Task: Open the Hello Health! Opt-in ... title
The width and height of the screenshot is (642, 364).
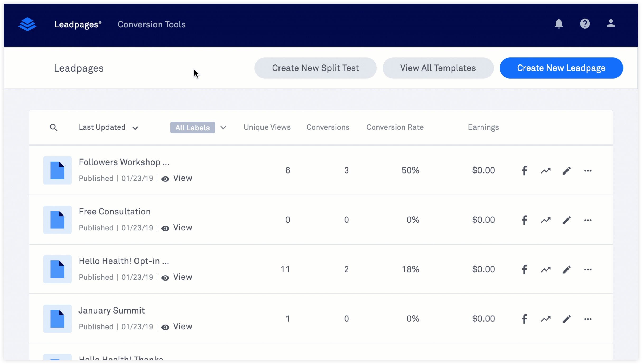Action: pyautogui.click(x=124, y=261)
